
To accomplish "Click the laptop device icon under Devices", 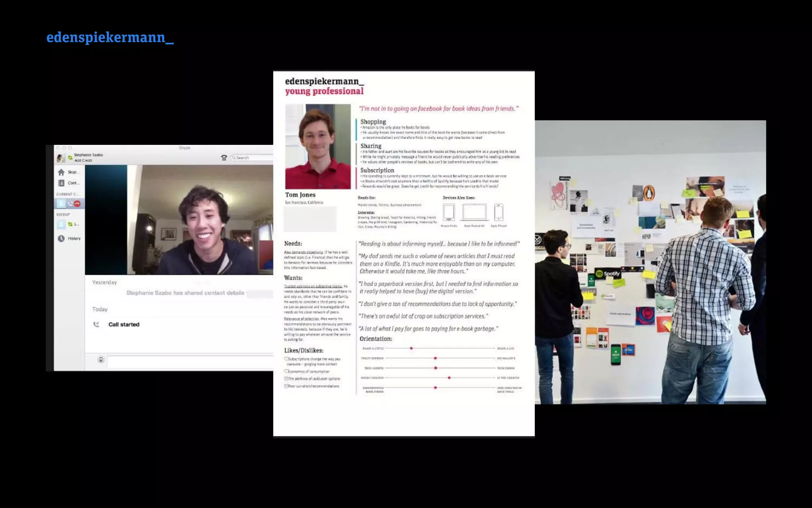I will [474, 212].
